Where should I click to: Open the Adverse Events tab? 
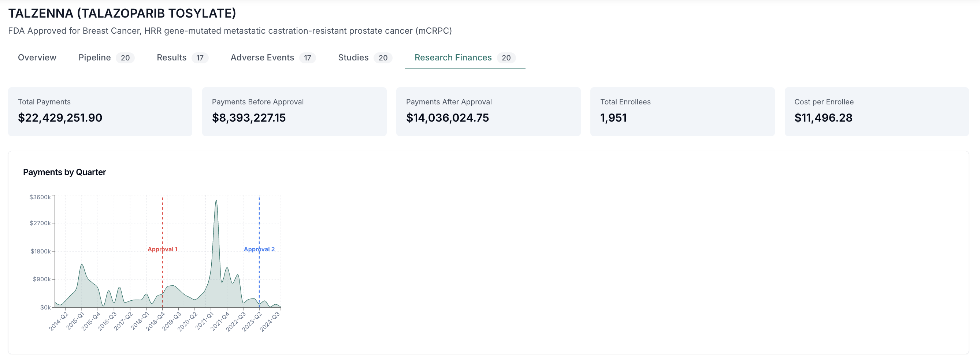coord(262,58)
